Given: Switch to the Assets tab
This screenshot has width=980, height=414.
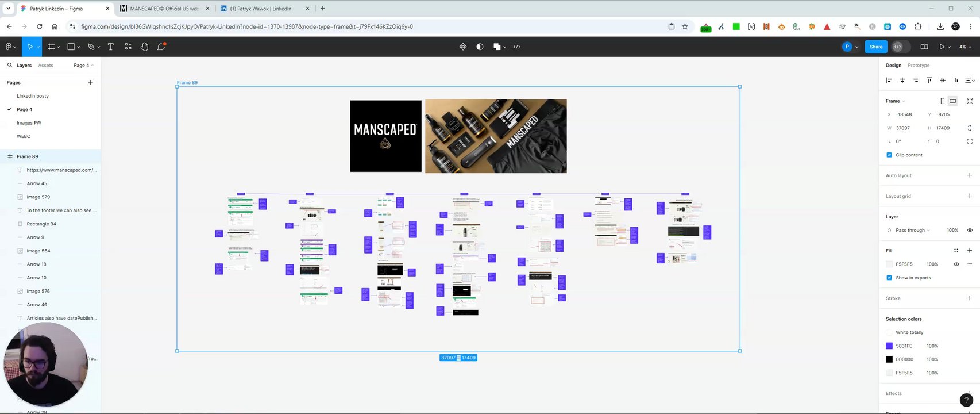Looking at the screenshot, I should [45, 65].
